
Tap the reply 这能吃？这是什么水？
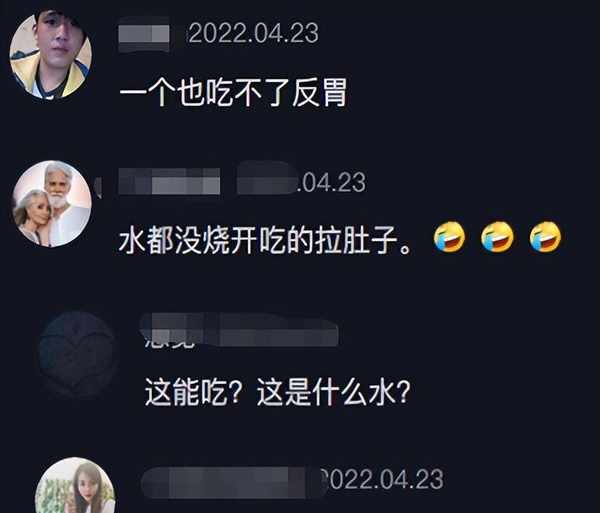[x=277, y=392]
